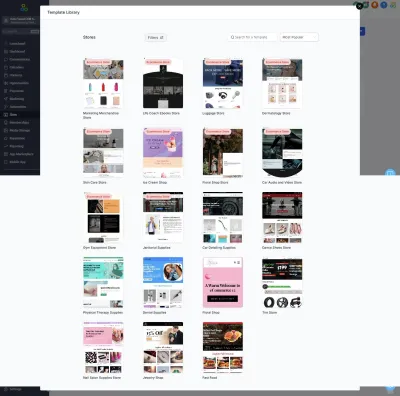Open Reputation icon in the sidebar
Image resolution: width=400 pixels, height=396 pixels.
[6, 138]
